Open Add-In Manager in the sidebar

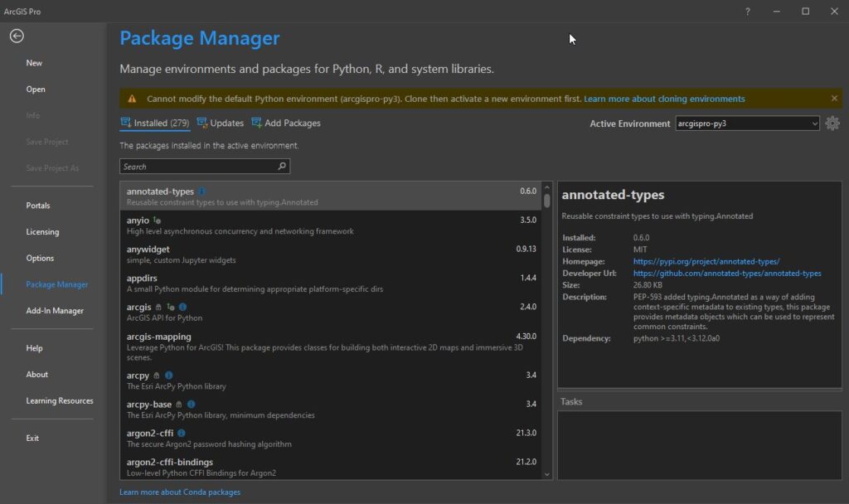pos(55,311)
